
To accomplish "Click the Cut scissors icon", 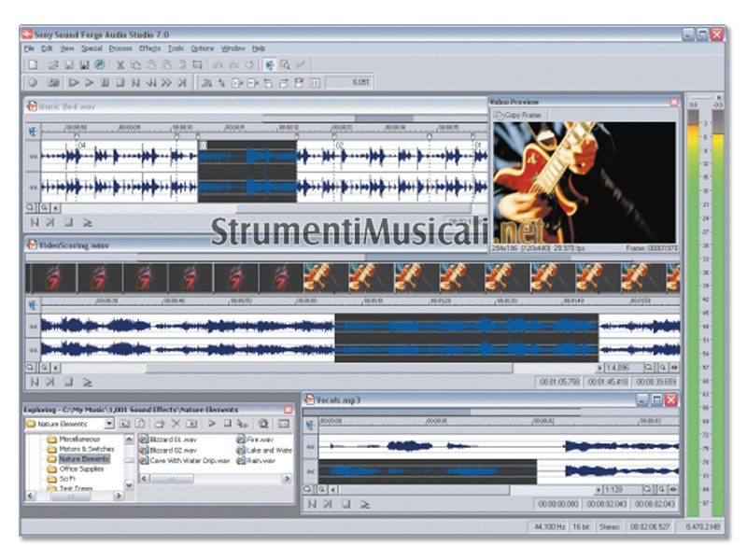I will (x=120, y=65).
